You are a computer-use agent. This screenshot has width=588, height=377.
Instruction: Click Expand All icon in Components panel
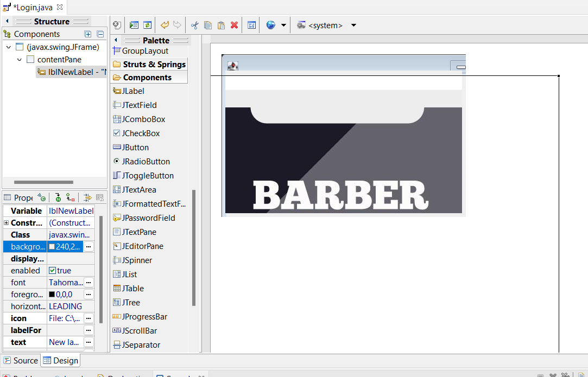tap(88, 34)
